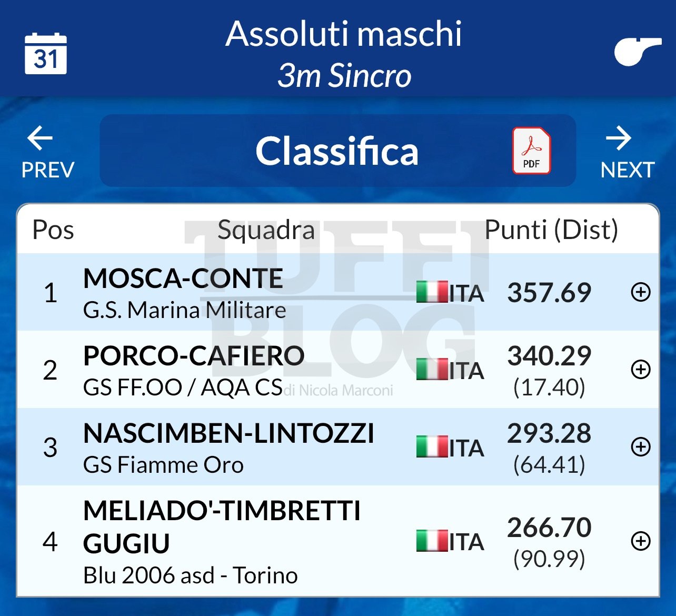Click the Italian flag beside MOSCA-CONTE
This screenshot has height=616, width=676.
432,292
